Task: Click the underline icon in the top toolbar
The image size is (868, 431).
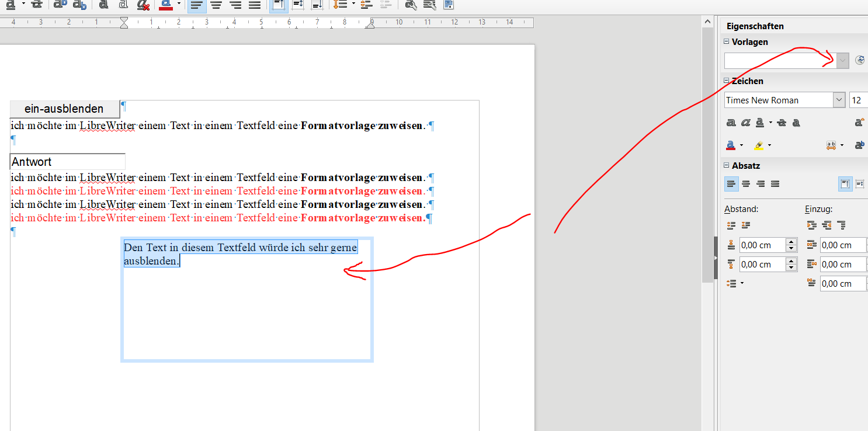Action: tap(10, 5)
